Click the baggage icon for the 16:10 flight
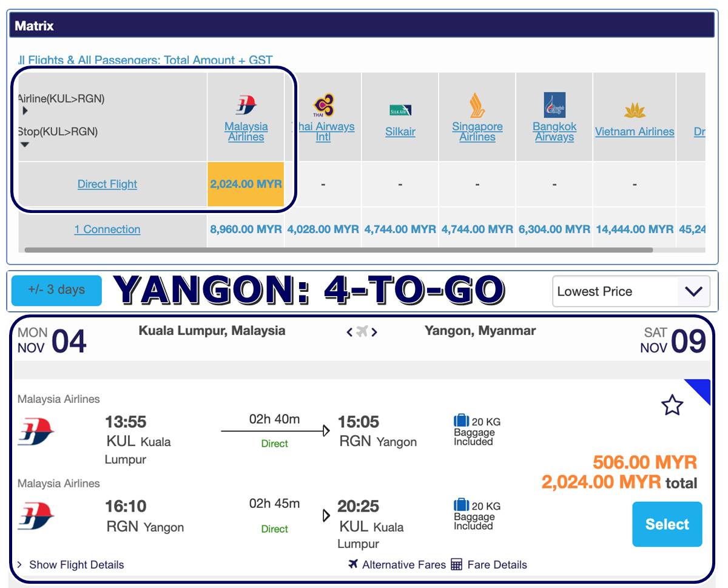 pos(462,505)
